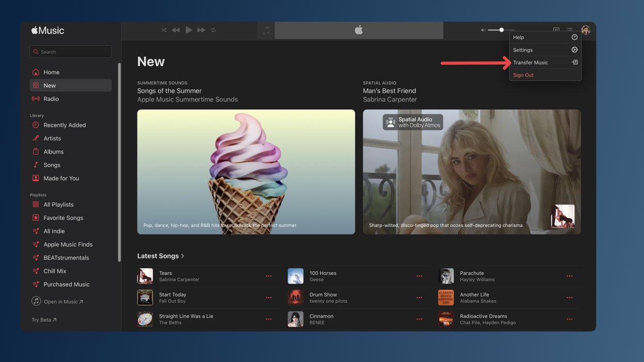Select Artists microphone icon in sidebar
Screen dimensions: 644x362
click(x=36, y=138)
